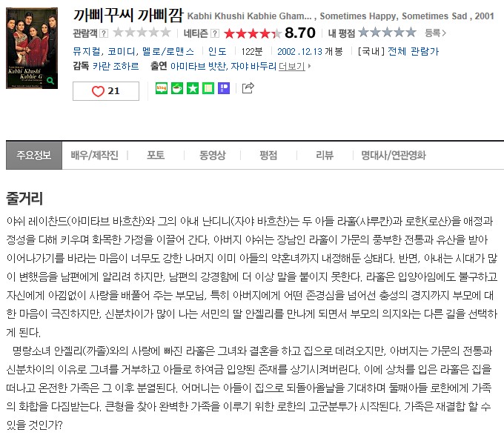This screenshot has width=504, height=441.
Task: Click the purple P share icon
Action: click(224, 88)
